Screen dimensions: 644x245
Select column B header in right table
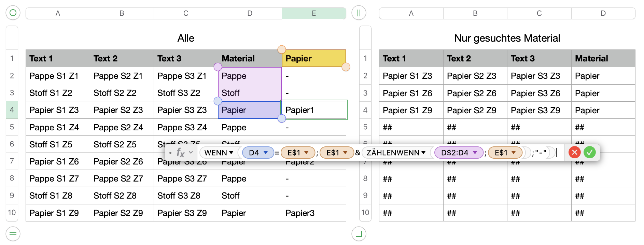(475, 13)
